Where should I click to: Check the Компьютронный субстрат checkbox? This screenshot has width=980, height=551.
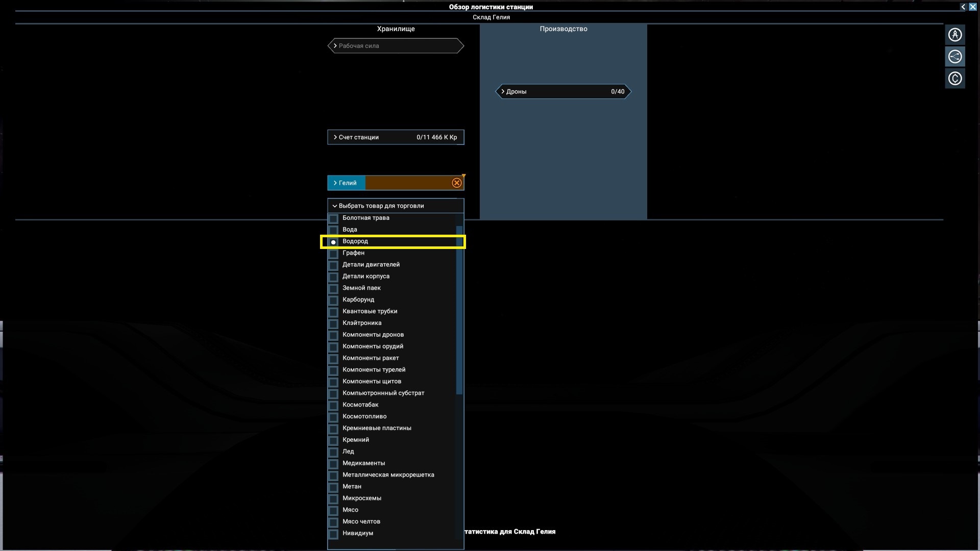333,394
